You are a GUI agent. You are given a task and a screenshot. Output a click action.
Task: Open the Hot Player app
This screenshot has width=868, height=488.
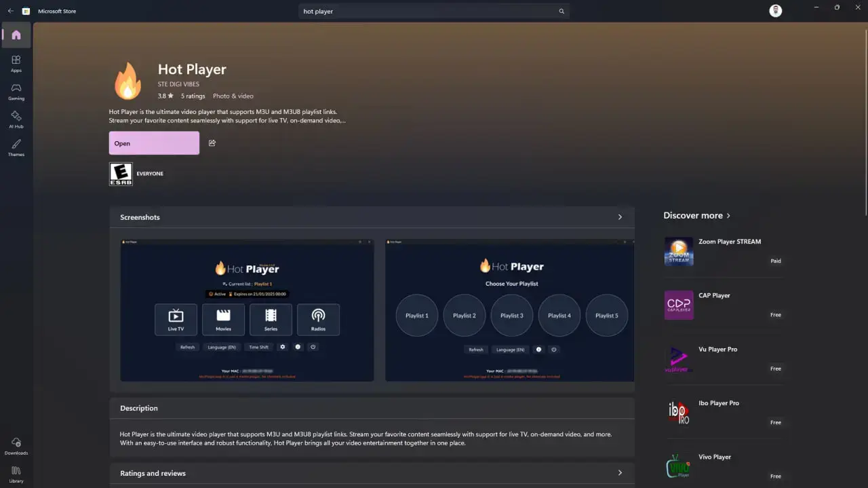[x=154, y=143]
